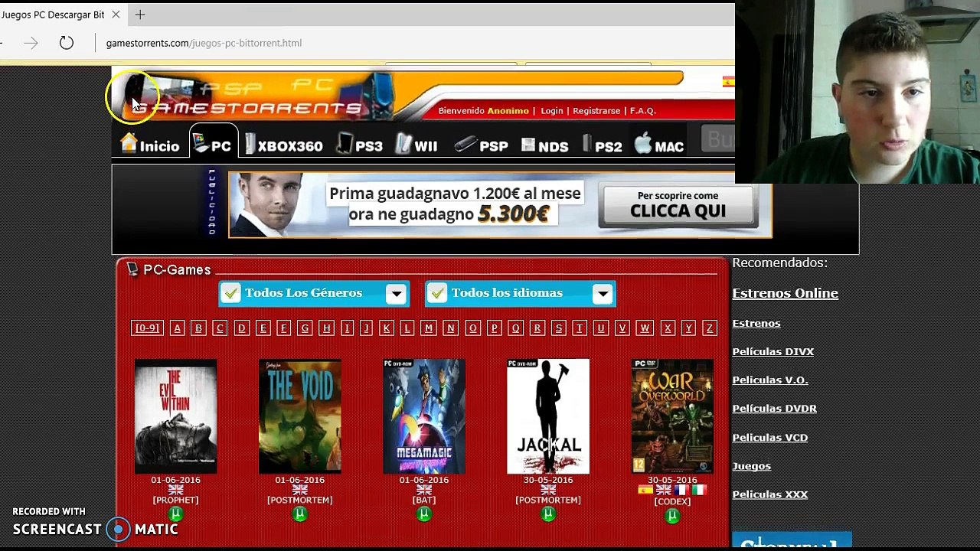980x551 pixels.
Task: Open The Void game cover
Action: coord(300,416)
